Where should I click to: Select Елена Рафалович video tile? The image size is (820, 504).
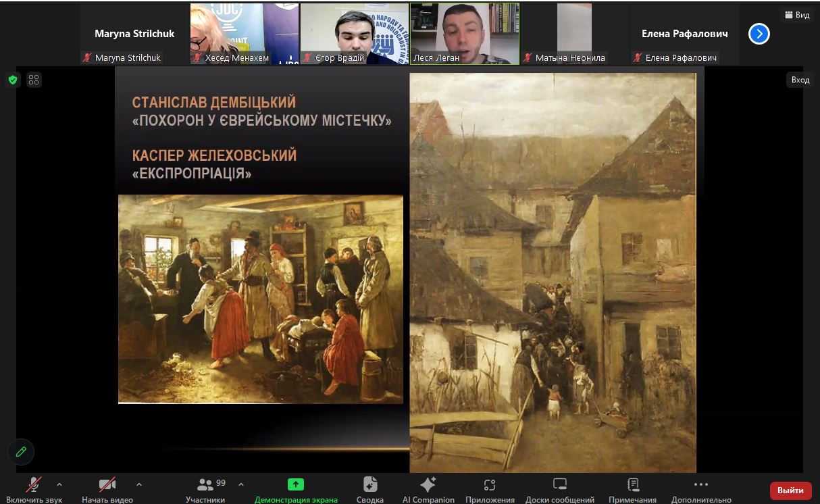pos(685,34)
